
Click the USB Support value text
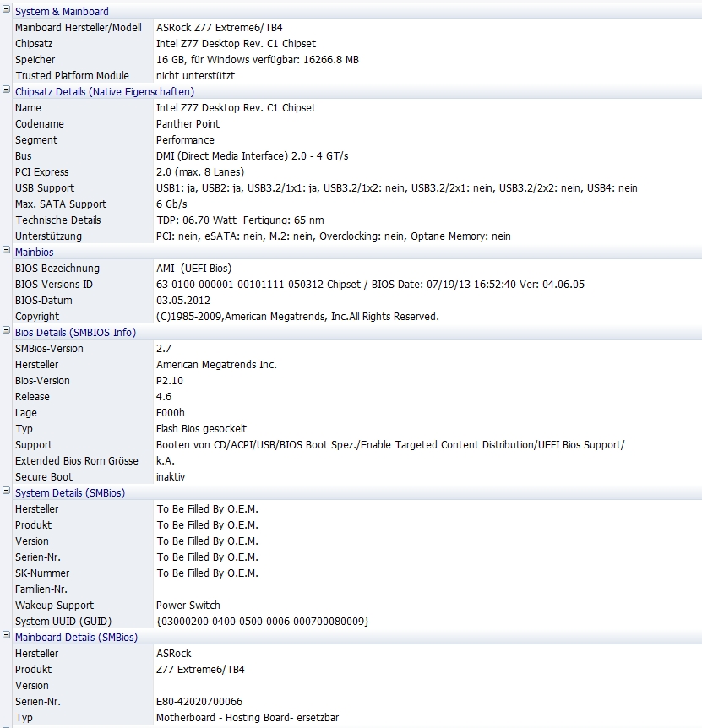pos(396,188)
